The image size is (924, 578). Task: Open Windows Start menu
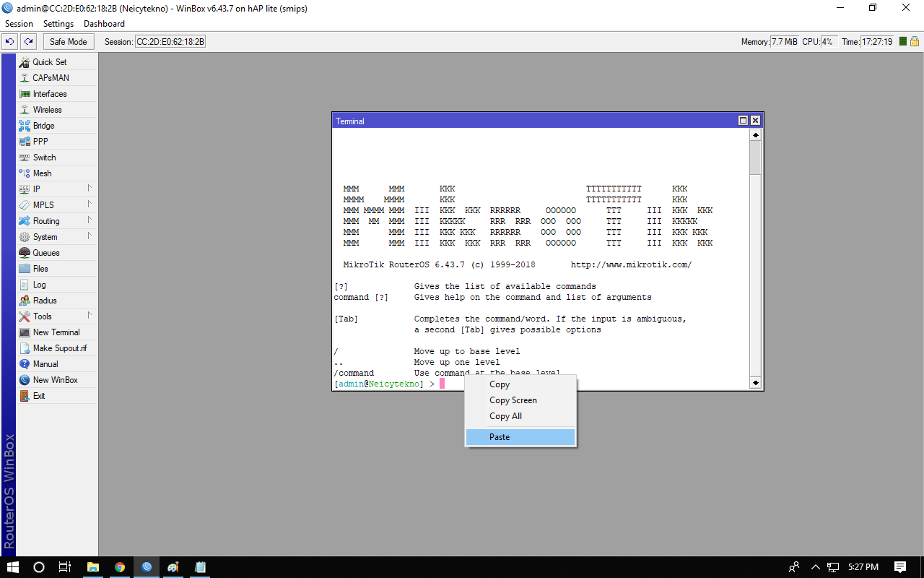coord(14,567)
